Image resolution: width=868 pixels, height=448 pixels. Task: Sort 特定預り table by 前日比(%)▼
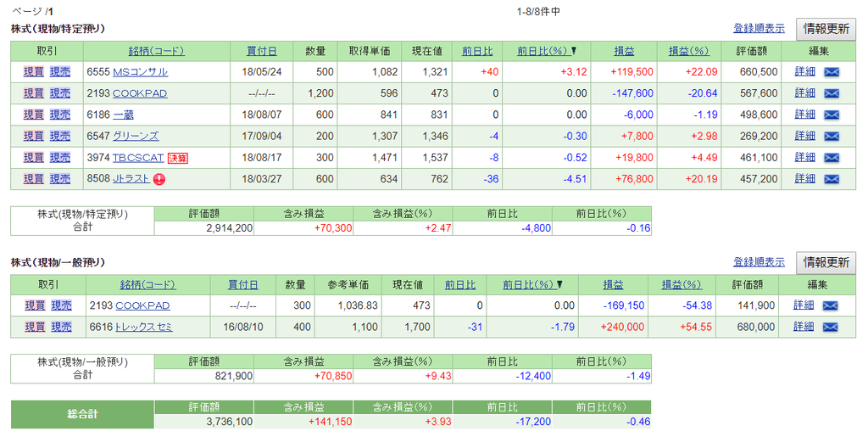547,51
